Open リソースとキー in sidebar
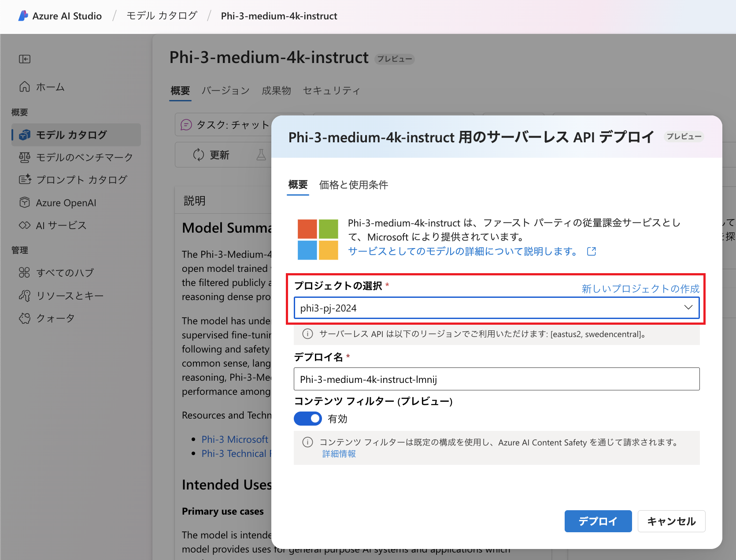This screenshot has width=736, height=560. coord(76,296)
